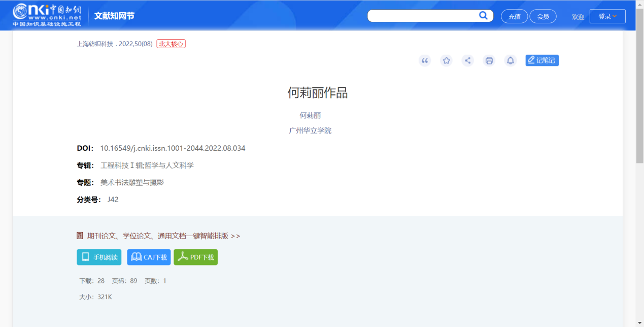This screenshot has width=644, height=327.
Task: Click the bell alert icon
Action: 511,61
